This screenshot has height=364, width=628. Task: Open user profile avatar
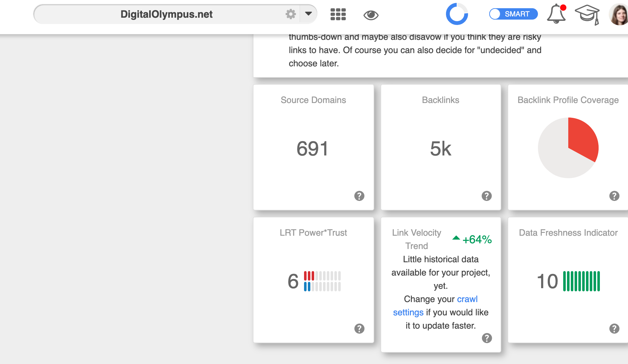coord(619,14)
